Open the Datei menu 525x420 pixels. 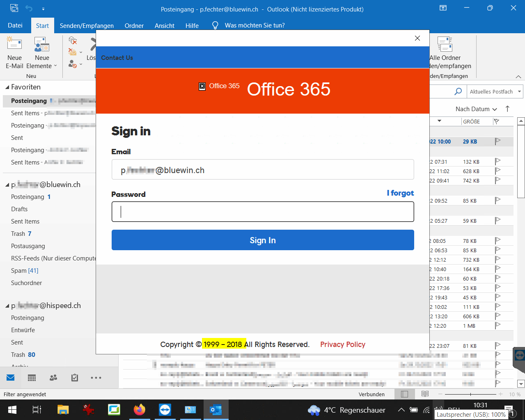15,25
